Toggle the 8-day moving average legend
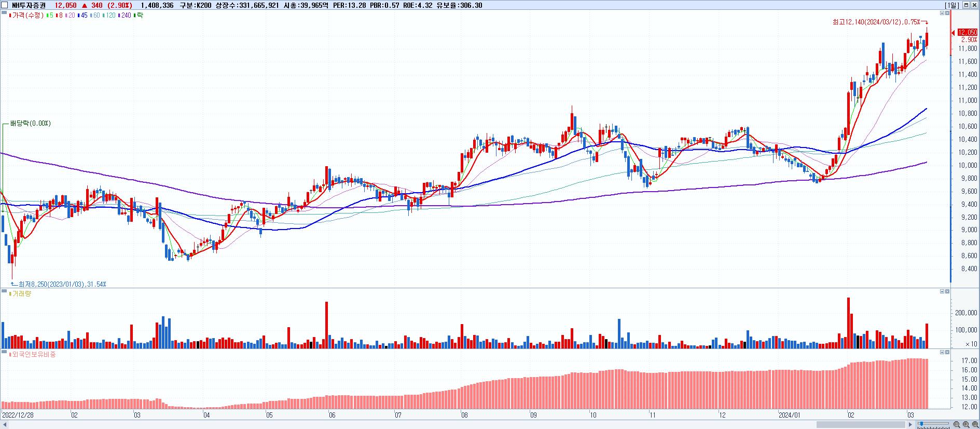980x429 pixels. pyautogui.click(x=59, y=16)
